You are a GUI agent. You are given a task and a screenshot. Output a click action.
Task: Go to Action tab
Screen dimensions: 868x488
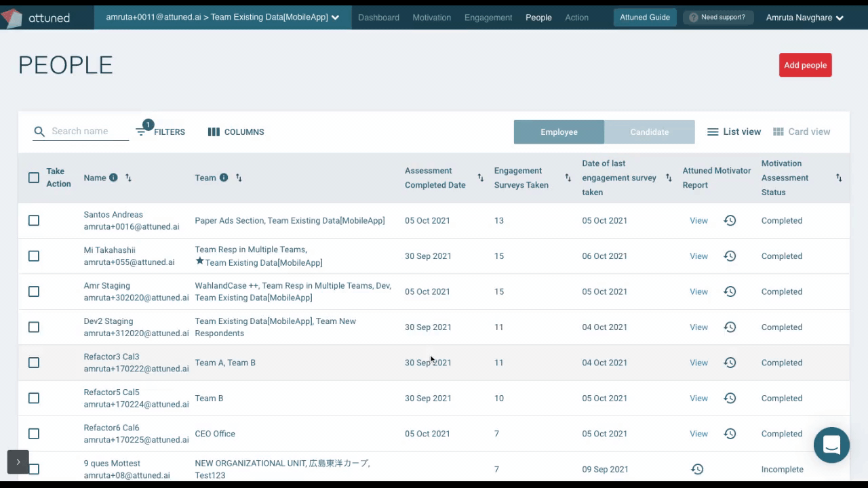576,18
